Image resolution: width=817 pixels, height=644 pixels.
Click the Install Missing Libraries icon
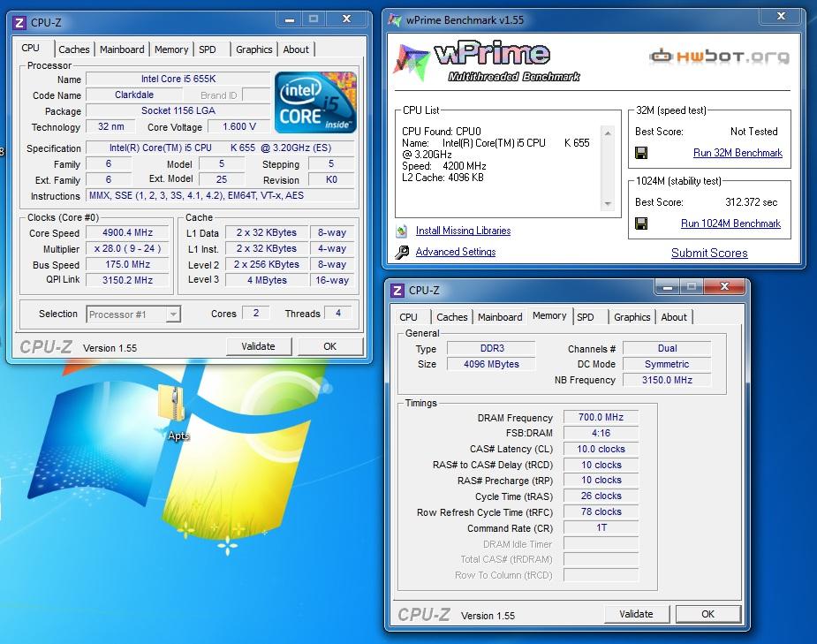tap(401, 231)
